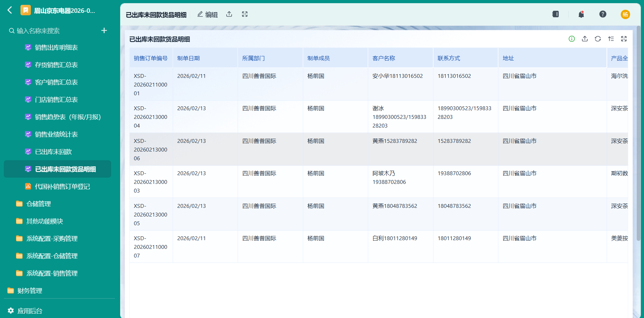Add a new item with the plus icon
The height and width of the screenshot is (318, 644).
(x=104, y=31)
